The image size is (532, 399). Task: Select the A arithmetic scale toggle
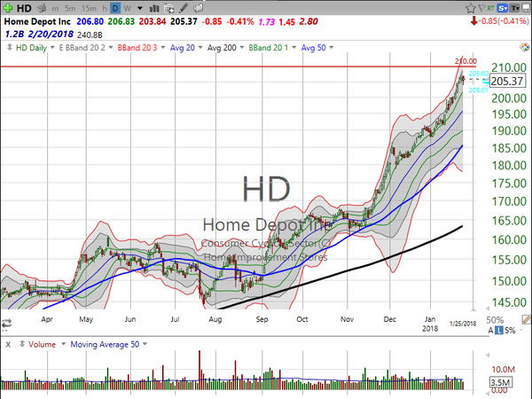pyautogui.click(x=490, y=330)
